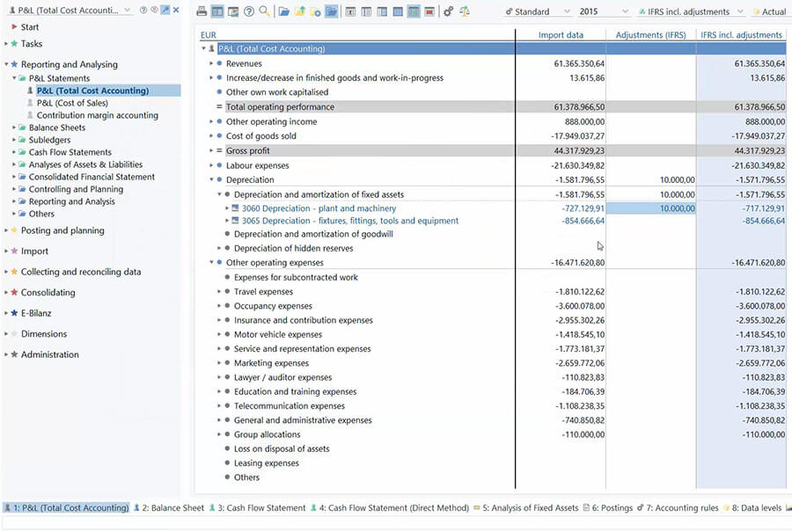The image size is (792, 532).
Task: Click the folder with up arrow icon
Action: [x=299, y=11]
